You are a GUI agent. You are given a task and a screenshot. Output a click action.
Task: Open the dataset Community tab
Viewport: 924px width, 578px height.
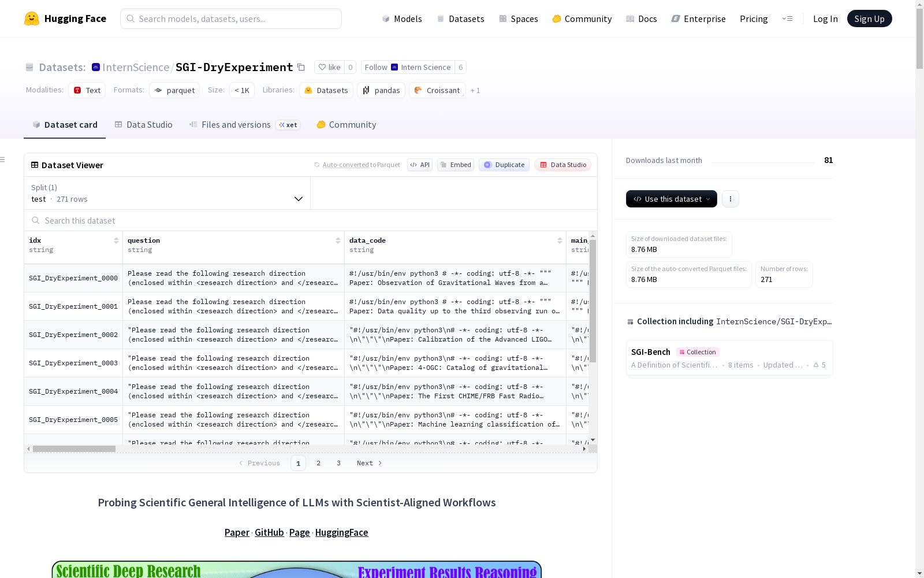pyautogui.click(x=346, y=125)
